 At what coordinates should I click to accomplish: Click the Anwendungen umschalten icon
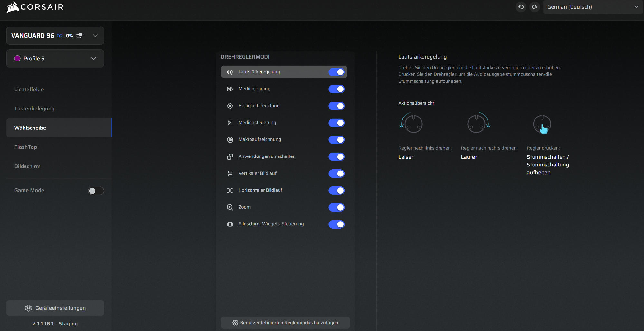230,156
